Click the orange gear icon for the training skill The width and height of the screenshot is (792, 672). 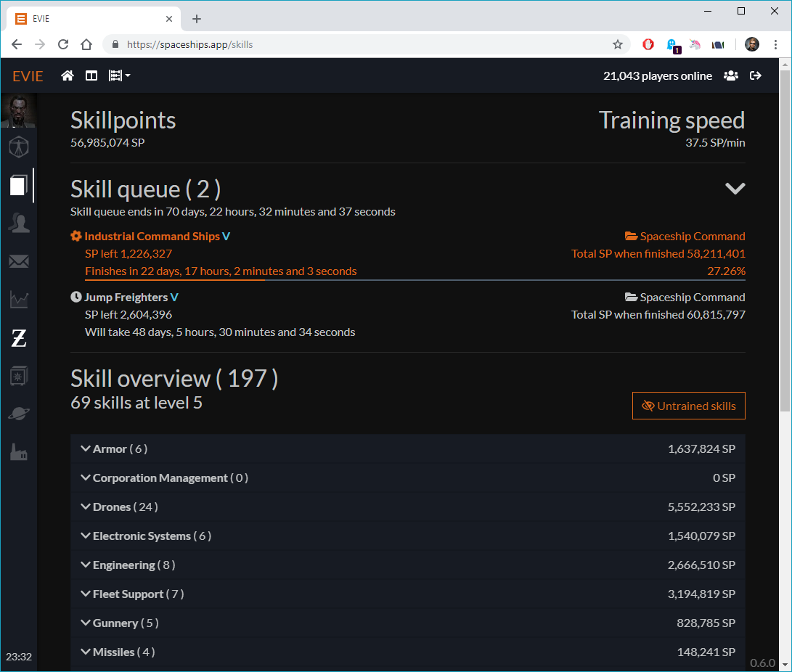click(x=76, y=236)
